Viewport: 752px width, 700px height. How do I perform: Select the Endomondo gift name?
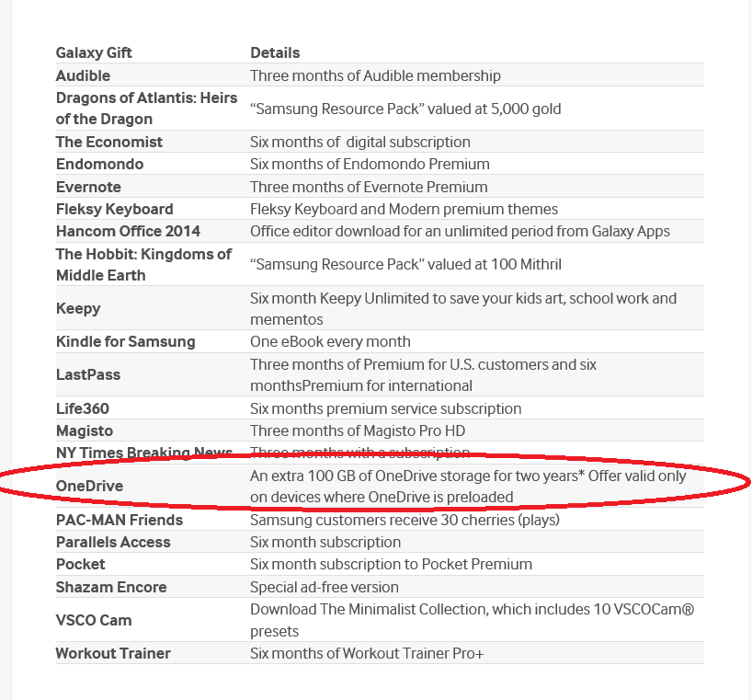coord(99,164)
